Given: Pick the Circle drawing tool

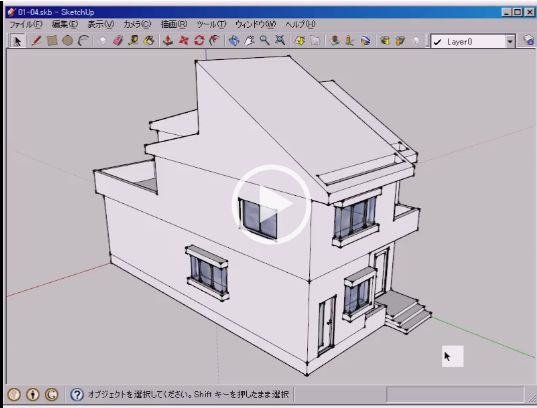Looking at the screenshot, I should click(67, 41).
